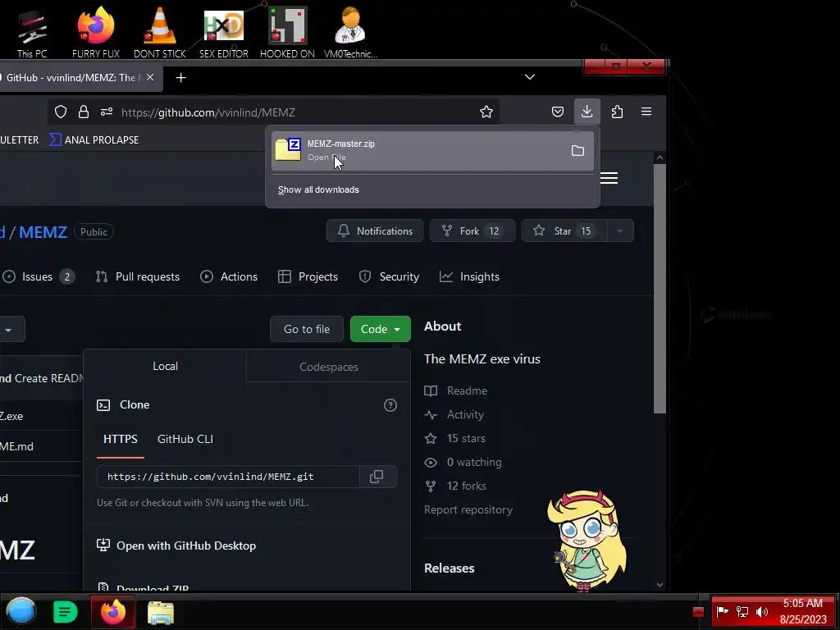
Task: Select the VLC cone desktop icon
Action: [160, 32]
